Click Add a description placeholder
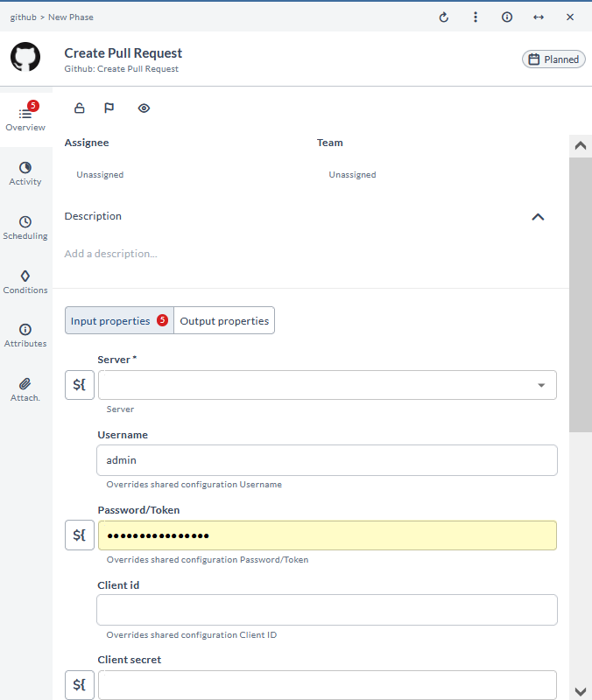This screenshot has height=700, width=592. (x=111, y=254)
